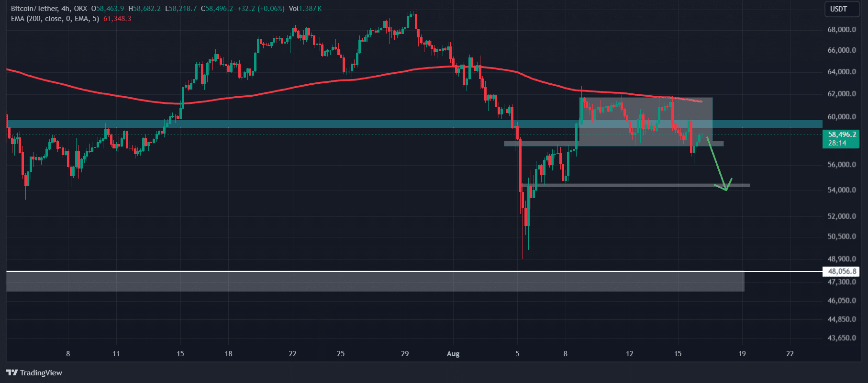Click date 12 on the time axis
The width and height of the screenshot is (868, 383).
[629, 354]
